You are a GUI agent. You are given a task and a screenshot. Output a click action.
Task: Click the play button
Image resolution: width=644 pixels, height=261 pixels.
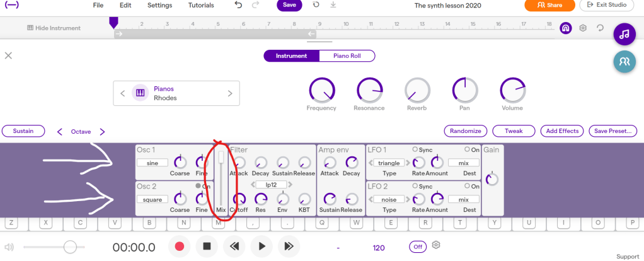coord(262,246)
